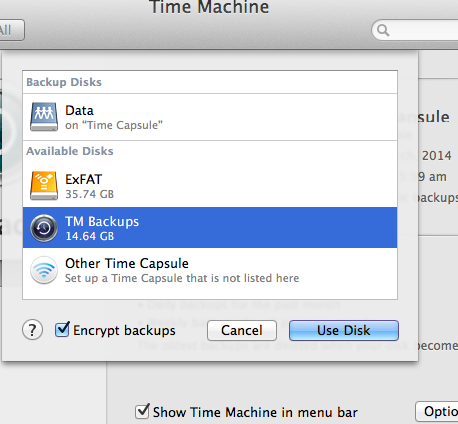Click the Use Disk button
The height and width of the screenshot is (424, 458).
[344, 331]
